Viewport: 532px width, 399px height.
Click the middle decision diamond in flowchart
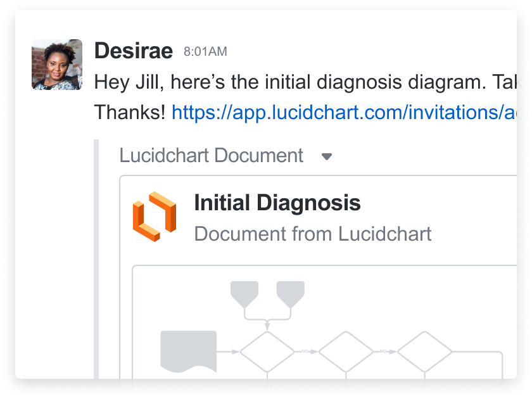coord(346,352)
